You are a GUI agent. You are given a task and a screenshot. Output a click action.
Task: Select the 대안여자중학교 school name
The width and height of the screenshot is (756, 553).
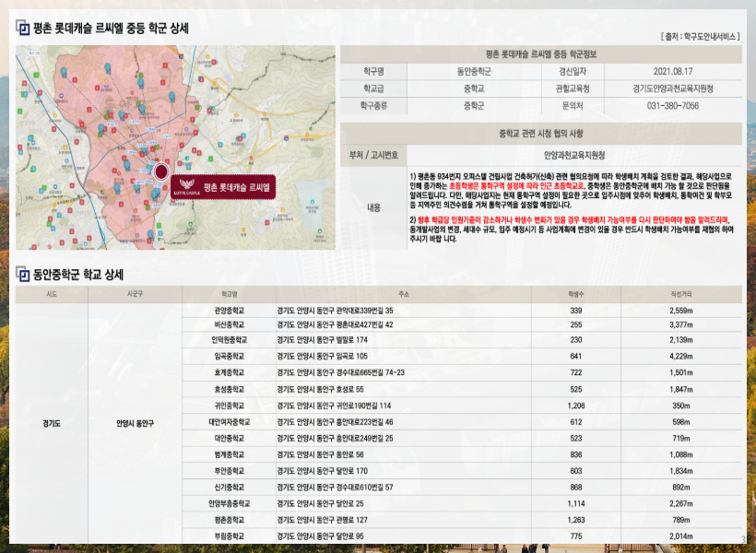229,422
